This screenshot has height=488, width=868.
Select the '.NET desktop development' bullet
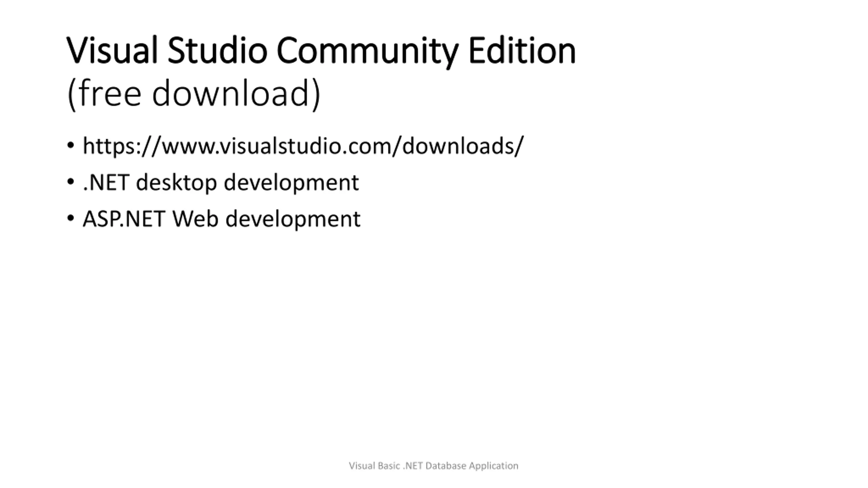(221, 183)
